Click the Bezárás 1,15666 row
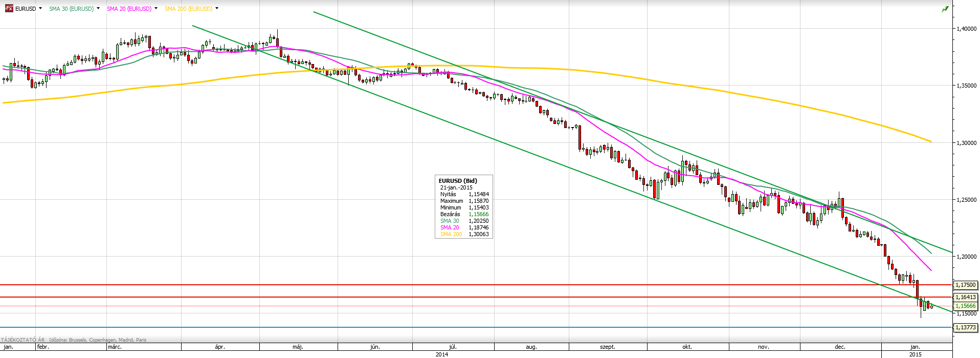This screenshot has height=358, width=980. click(464, 214)
